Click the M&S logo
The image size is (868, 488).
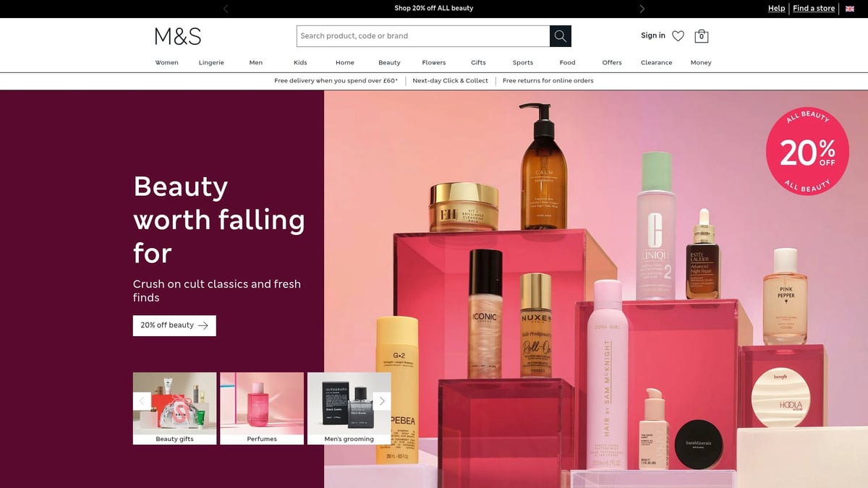178,36
